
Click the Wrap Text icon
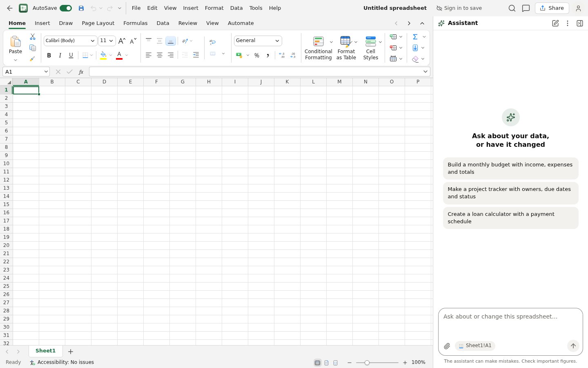[x=212, y=42]
